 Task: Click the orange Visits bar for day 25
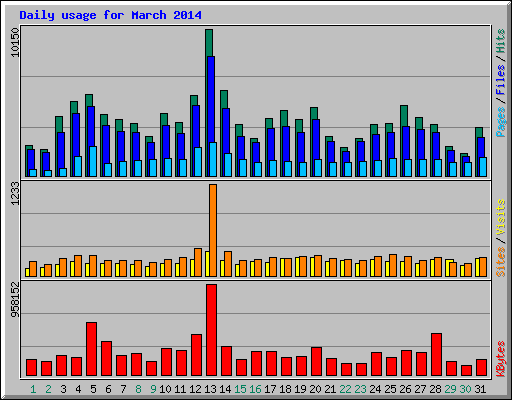tap(393, 265)
